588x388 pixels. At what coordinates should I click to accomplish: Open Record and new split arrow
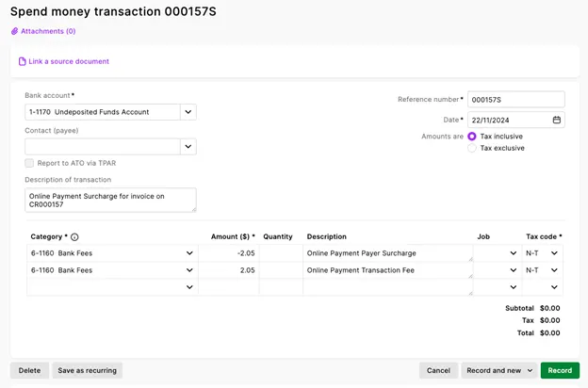pos(530,370)
